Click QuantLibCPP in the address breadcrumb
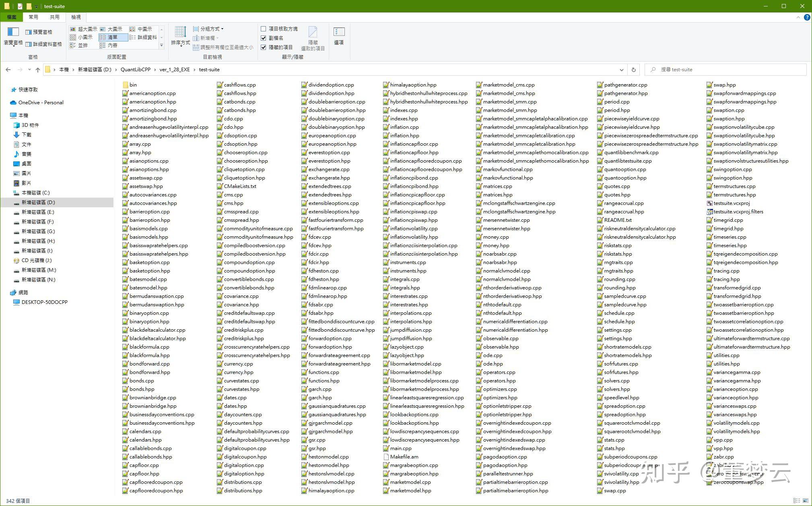The height and width of the screenshot is (506, 812). 135,70
